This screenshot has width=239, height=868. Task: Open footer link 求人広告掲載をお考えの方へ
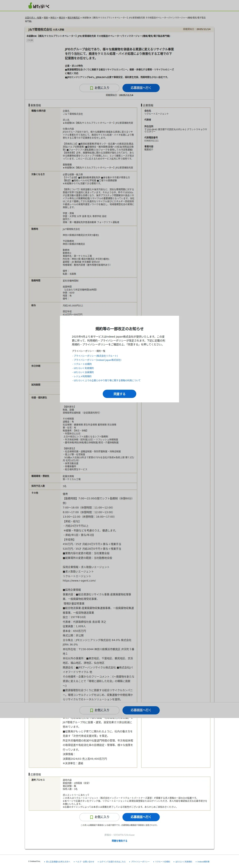(58, 862)
